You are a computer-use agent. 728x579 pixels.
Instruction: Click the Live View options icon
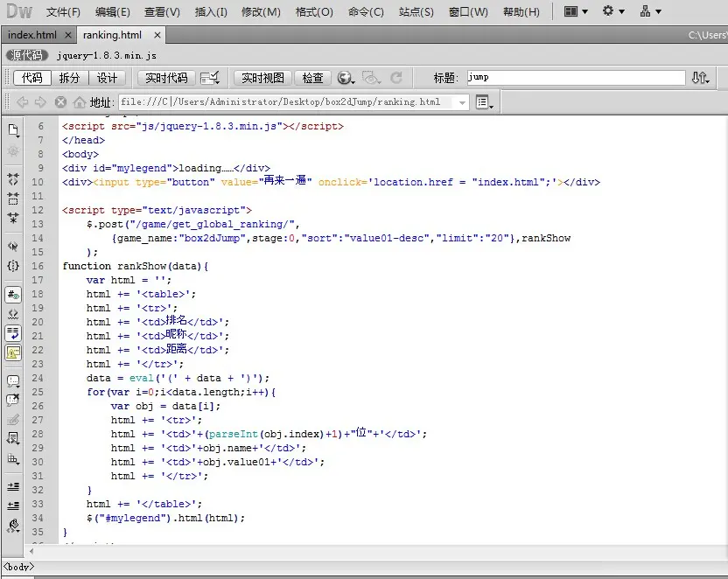pos(484,102)
